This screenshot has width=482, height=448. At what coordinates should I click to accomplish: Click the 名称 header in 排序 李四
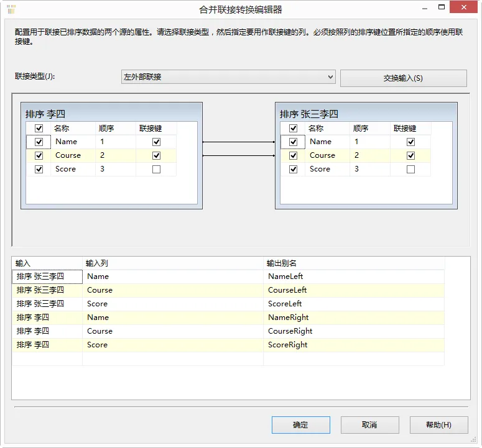pos(73,128)
